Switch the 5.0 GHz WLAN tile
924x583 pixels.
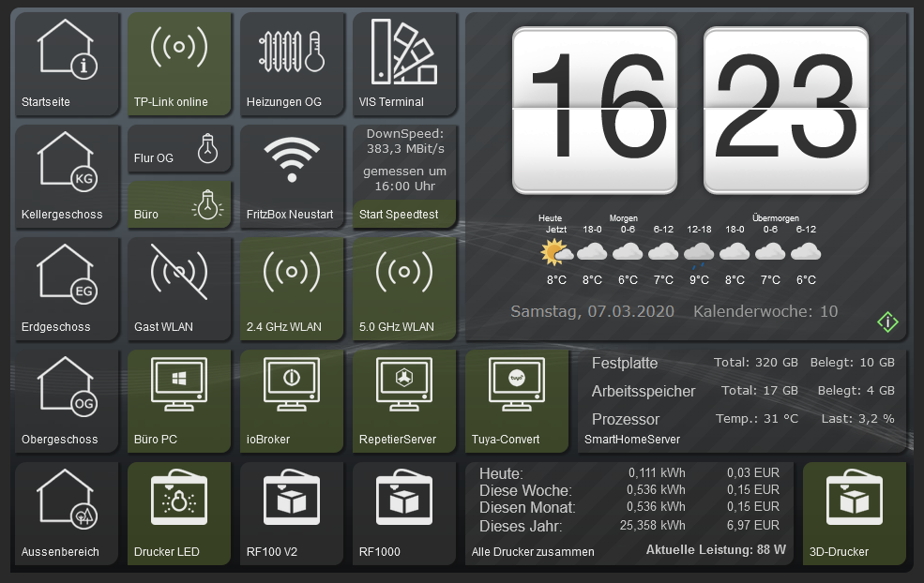tap(404, 289)
